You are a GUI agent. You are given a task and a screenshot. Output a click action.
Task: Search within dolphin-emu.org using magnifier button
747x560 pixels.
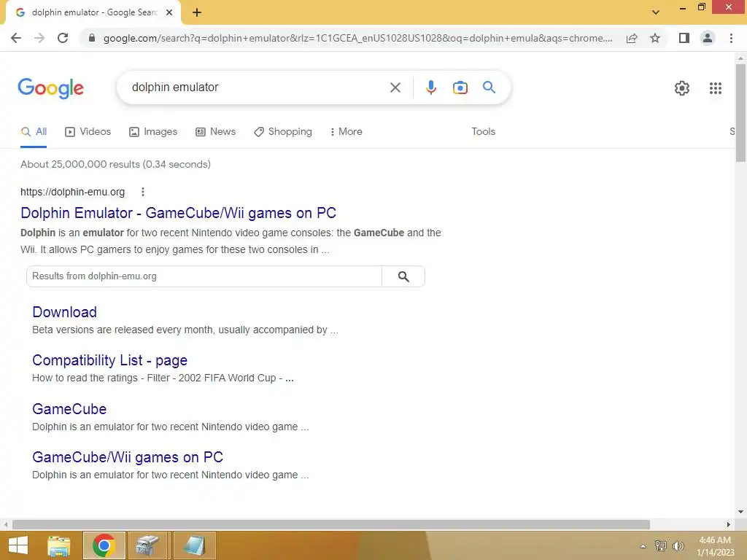403,276
